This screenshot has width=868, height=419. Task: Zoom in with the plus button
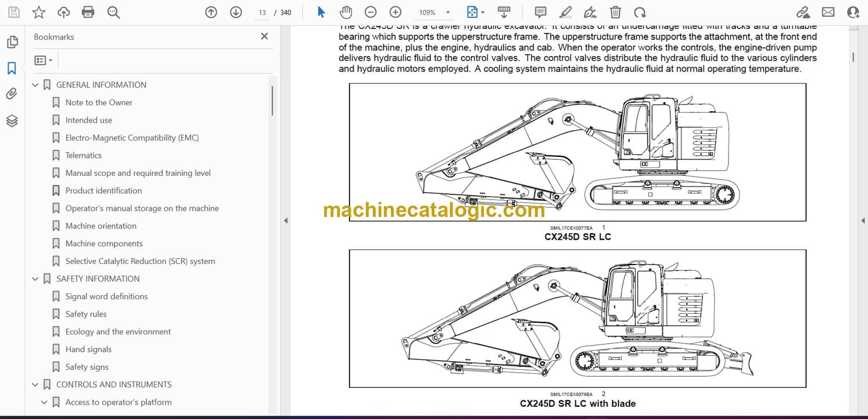click(x=395, y=12)
